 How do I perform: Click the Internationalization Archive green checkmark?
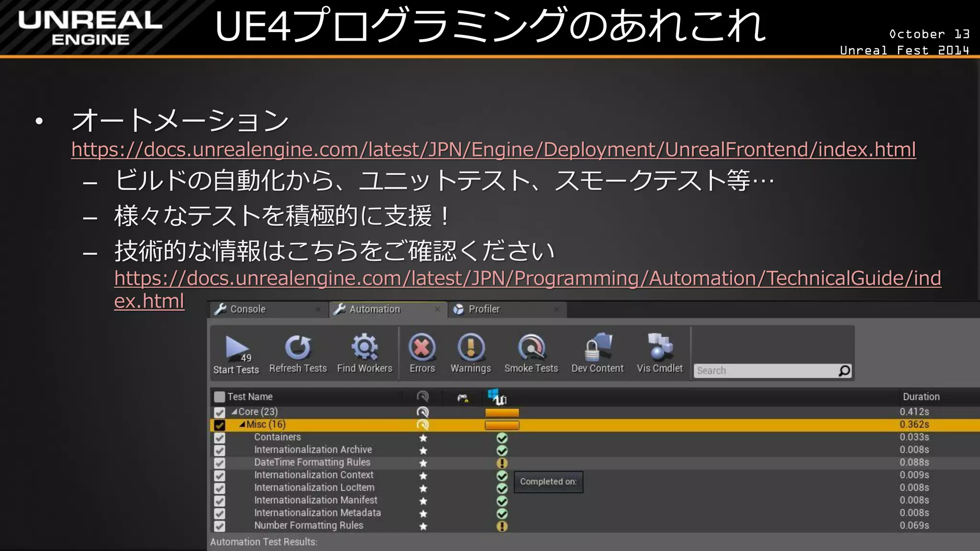point(502,450)
